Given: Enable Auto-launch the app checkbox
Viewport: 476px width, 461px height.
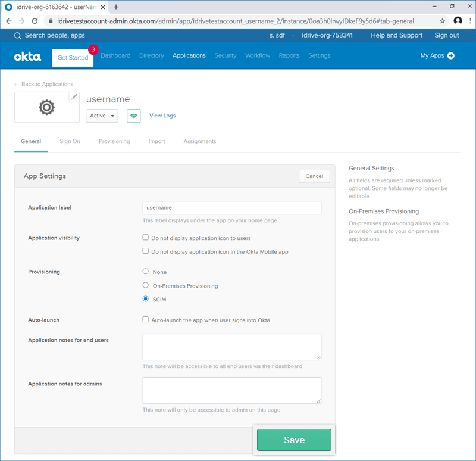Looking at the screenshot, I should tap(146, 319).
